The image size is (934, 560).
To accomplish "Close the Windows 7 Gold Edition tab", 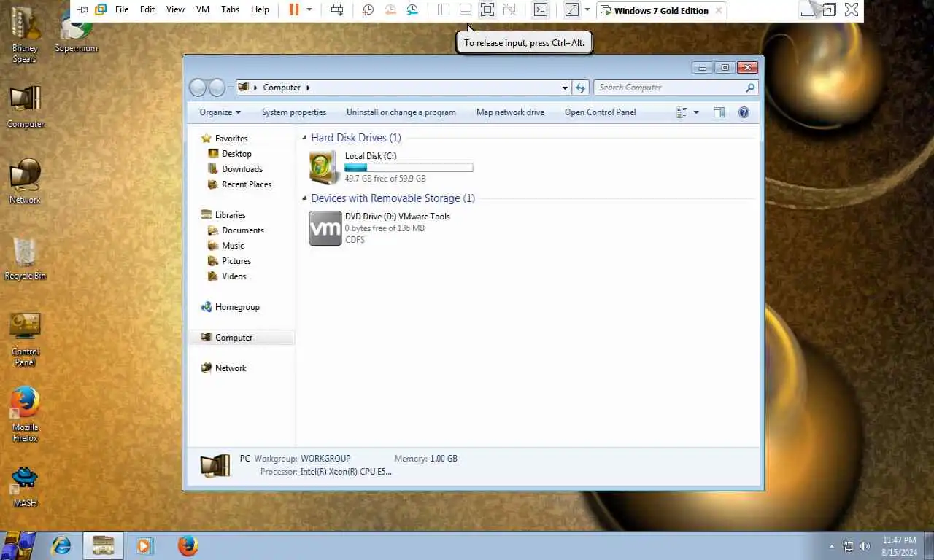I will [718, 10].
